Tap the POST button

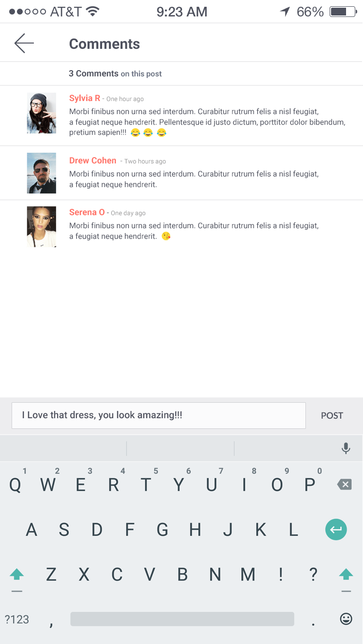[332, 416]
